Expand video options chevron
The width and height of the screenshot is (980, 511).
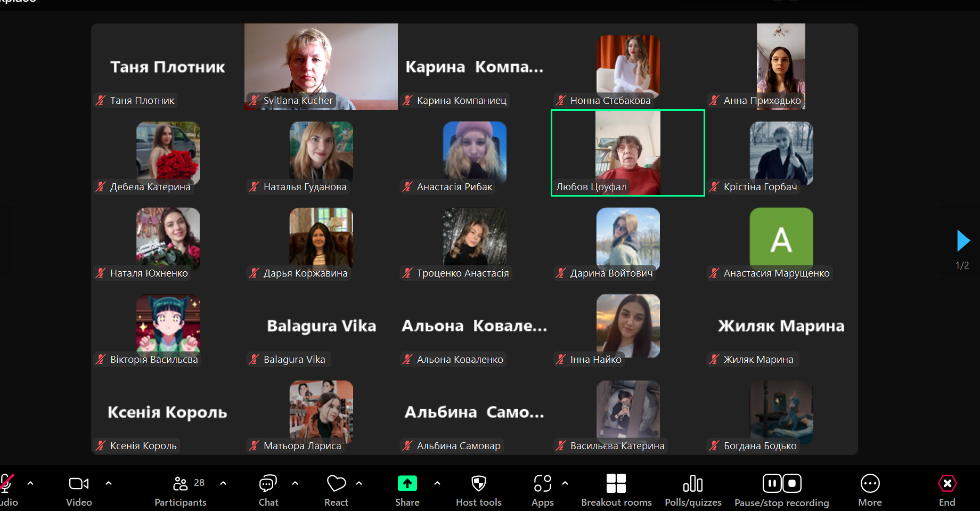point(109,483)
